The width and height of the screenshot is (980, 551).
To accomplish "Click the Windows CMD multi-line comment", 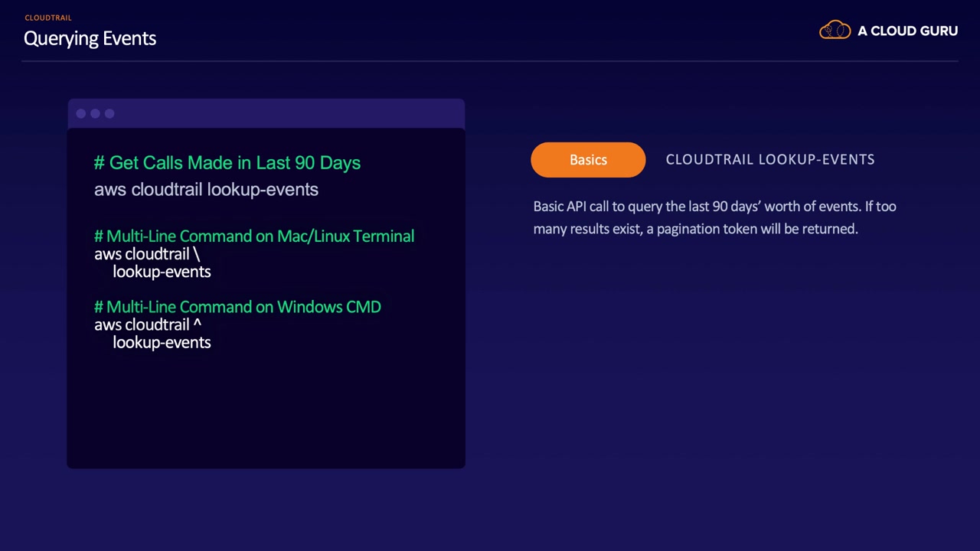I will pos(237,306).
